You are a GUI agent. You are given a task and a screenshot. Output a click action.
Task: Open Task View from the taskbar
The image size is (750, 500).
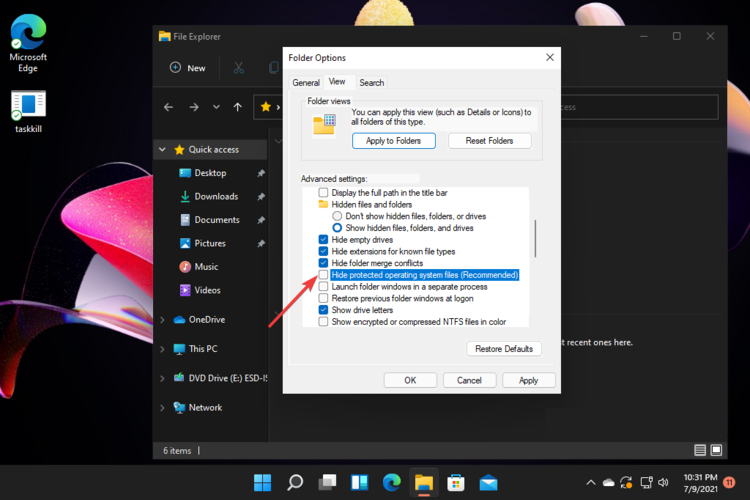click(x=327, y=483)
